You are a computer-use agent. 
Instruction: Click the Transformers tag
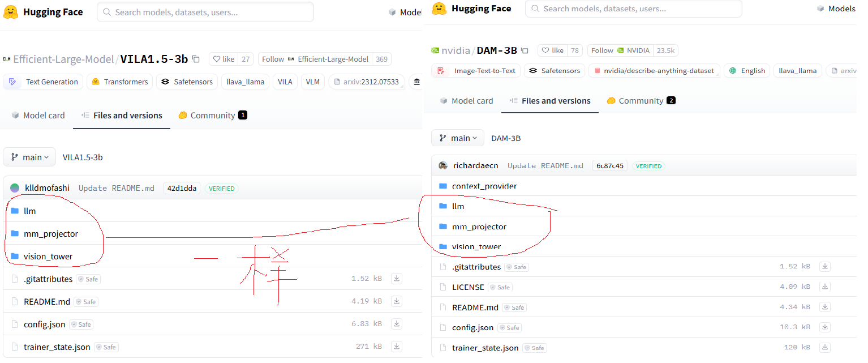point(119,82)
